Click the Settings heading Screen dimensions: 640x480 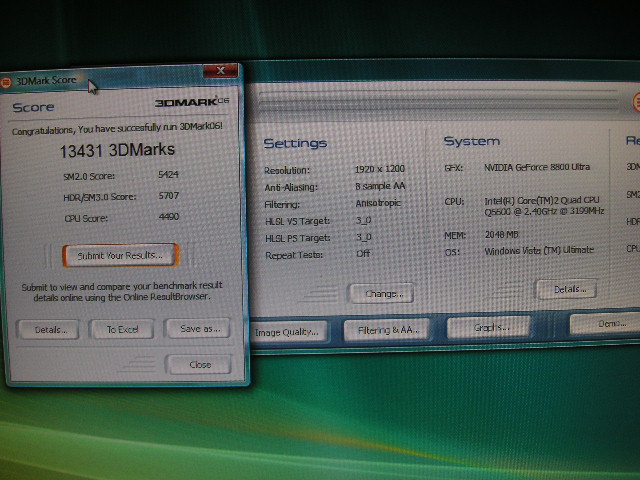coord(295,143)
